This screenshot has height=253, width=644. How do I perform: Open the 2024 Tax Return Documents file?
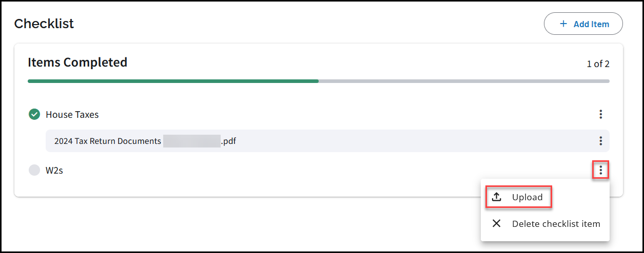(x=108, y=141)
